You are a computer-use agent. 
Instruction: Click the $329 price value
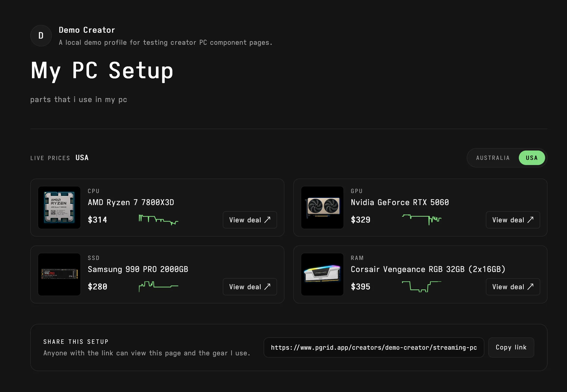(361, 220)
